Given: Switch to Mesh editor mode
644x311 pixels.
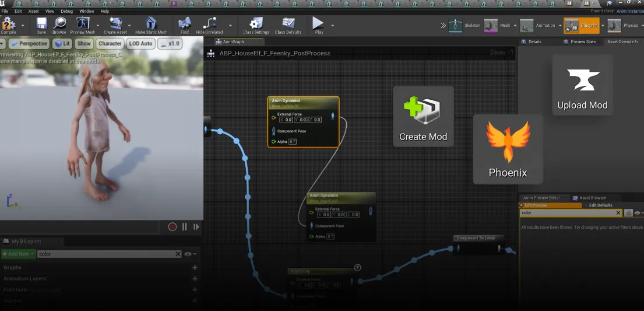Looking at the screenshot, I should point(497,26).
